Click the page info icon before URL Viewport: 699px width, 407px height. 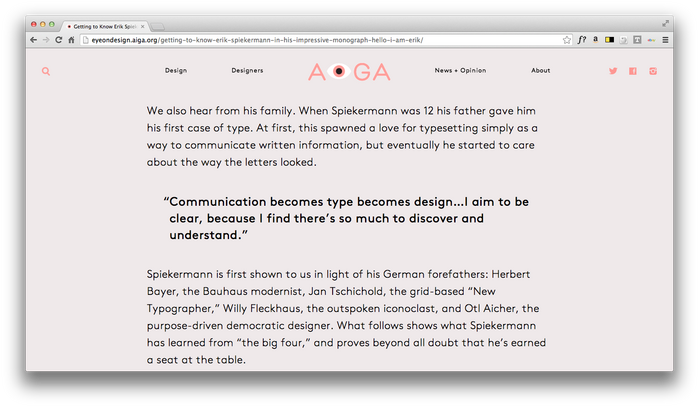(86, 40)
